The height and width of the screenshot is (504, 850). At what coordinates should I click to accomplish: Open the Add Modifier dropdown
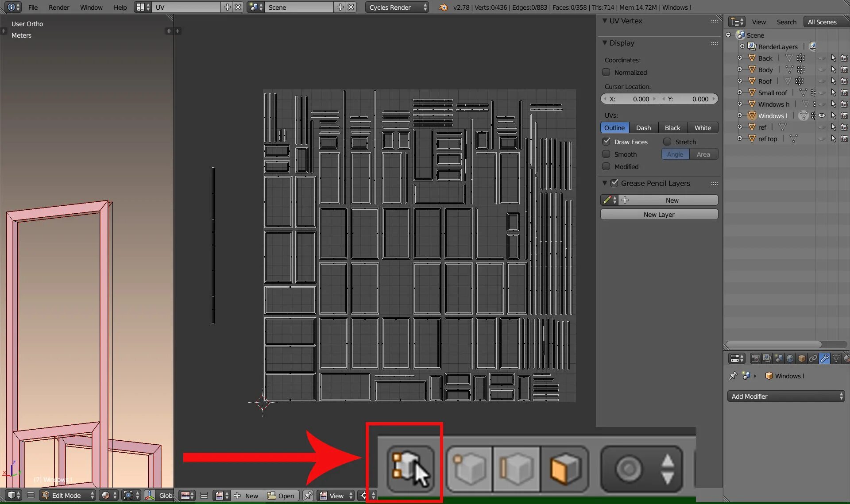pos(786,396)
